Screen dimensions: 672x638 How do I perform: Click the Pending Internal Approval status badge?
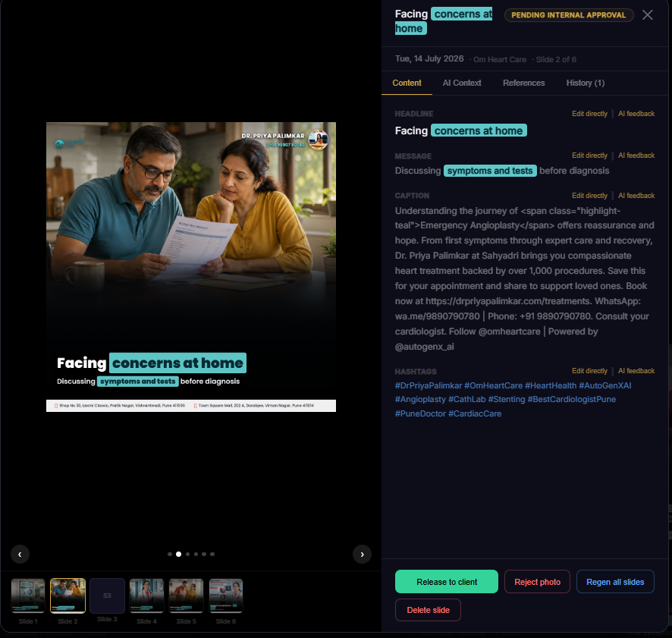coord(569,15)
